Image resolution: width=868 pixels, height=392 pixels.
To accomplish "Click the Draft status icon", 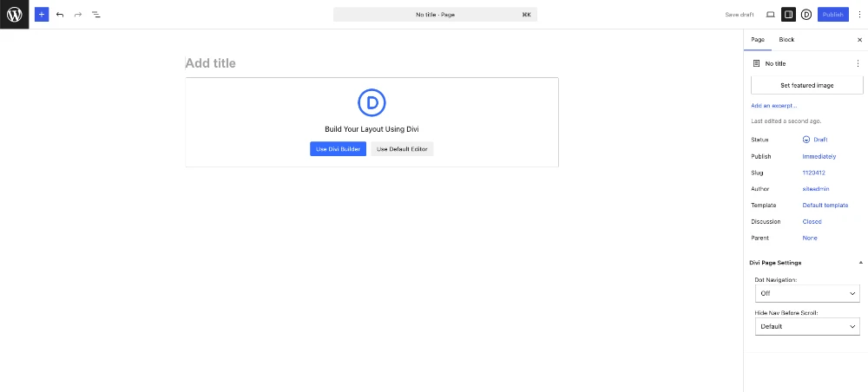I will coord(806,140).
